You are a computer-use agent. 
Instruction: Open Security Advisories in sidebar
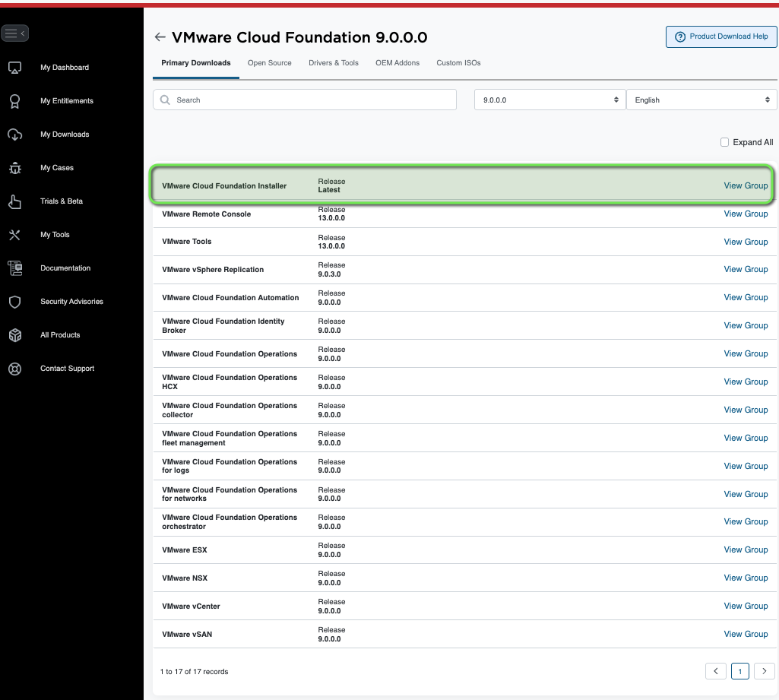tap(71, 302)
